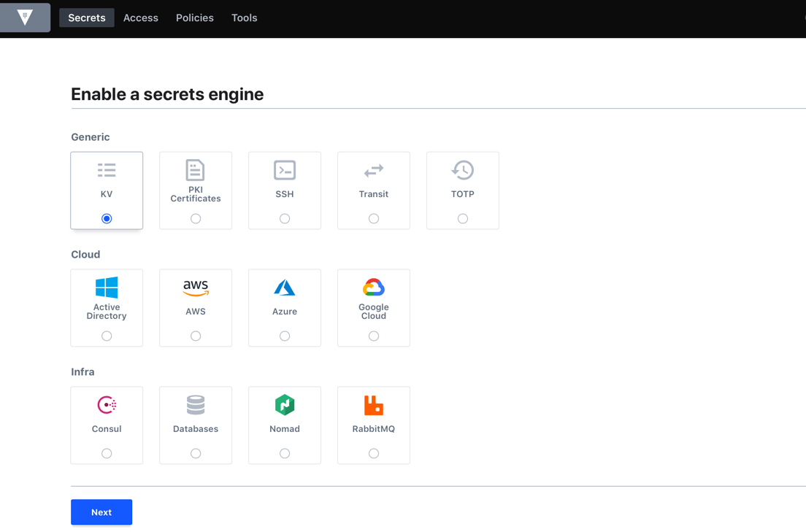Choose the PKI Certificates engine
This screenshot has width=806, height=532.
(x=196, y=190)
